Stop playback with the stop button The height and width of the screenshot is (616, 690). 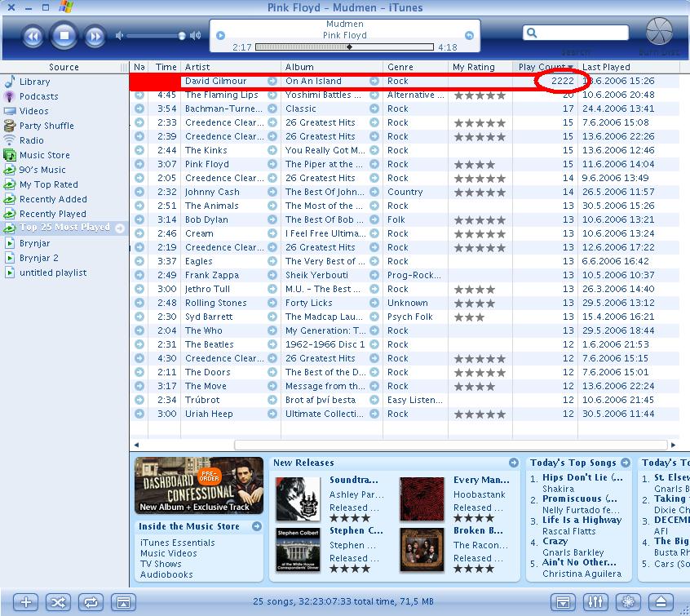click(x=64, y=35)
